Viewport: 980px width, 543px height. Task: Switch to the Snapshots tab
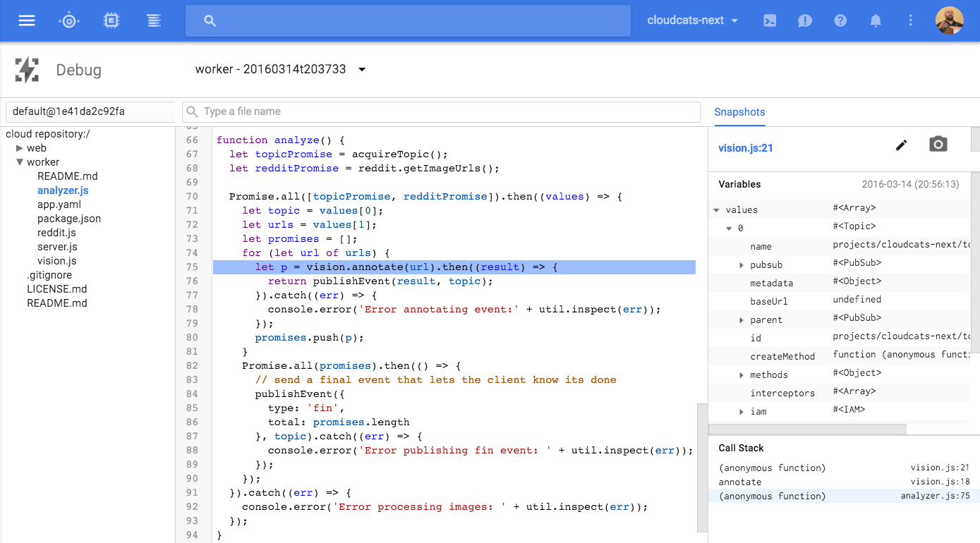pos(739,112)
